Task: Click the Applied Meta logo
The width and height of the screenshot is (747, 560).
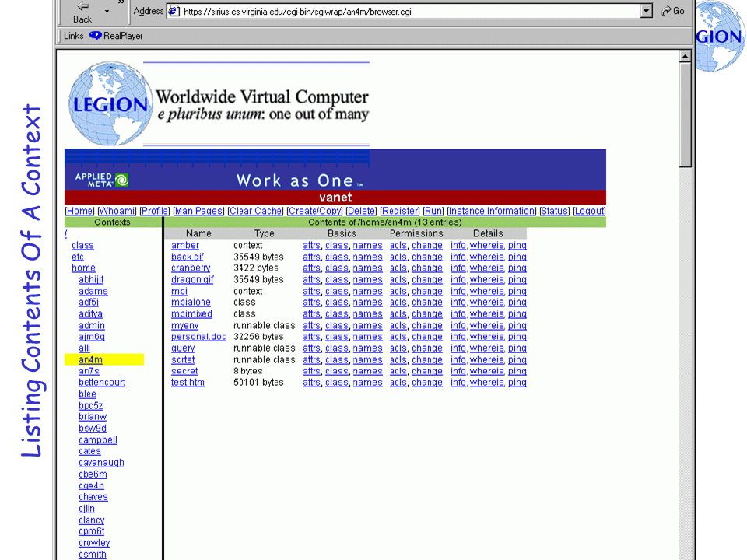Action: (x=101, y=180)
